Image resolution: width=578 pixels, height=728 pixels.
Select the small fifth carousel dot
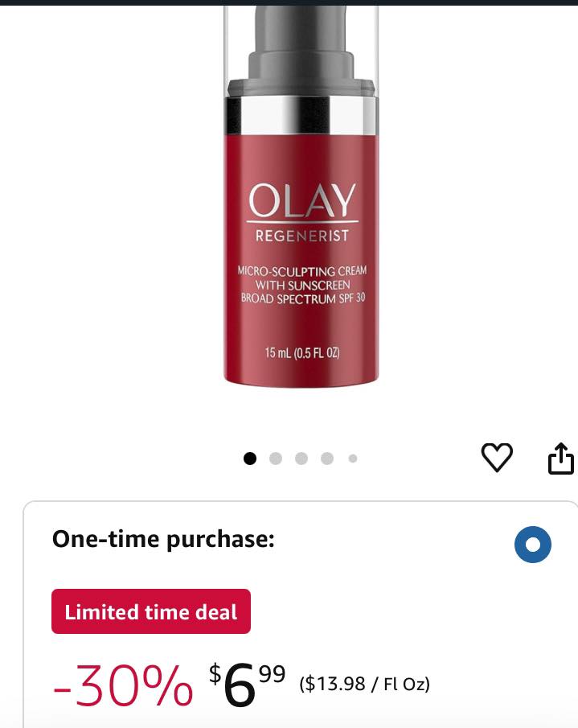pos(353,459)
